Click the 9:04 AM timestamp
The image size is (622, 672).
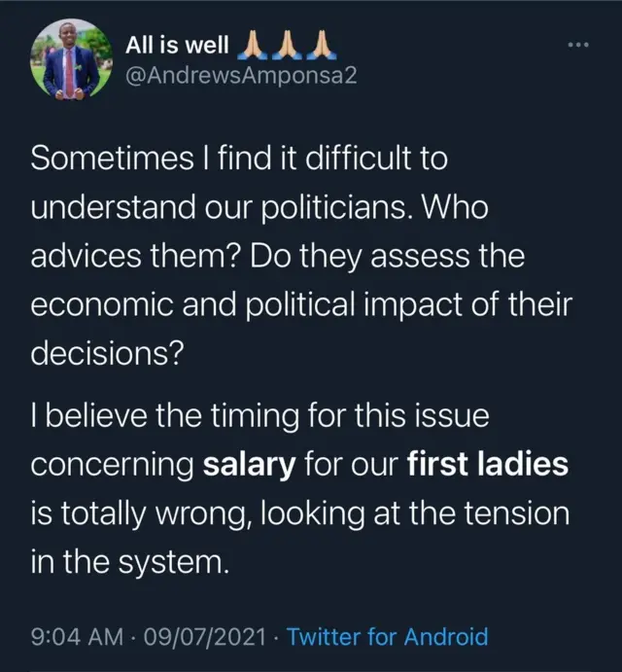pos(78,637)
